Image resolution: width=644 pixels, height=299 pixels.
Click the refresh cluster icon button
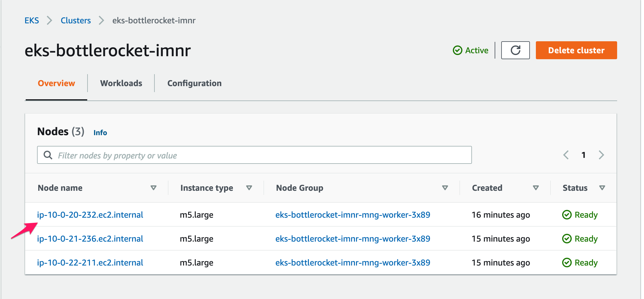[515, 50]
